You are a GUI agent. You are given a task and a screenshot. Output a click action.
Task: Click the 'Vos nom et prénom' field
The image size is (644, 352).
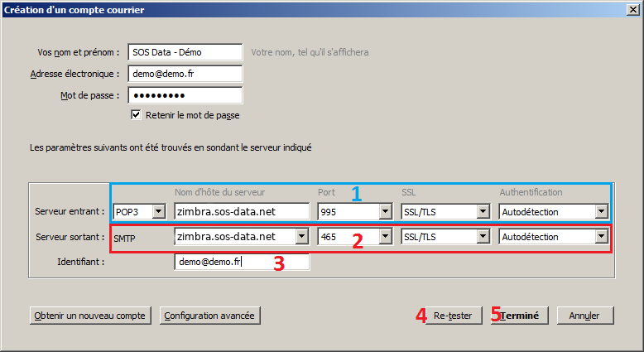(x=185, y=52)
